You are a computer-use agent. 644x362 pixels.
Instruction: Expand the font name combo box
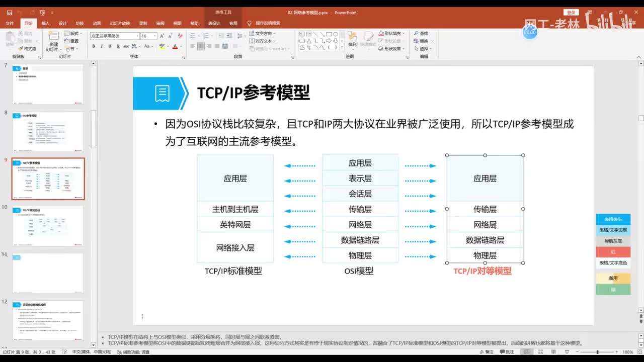[137, 36]
